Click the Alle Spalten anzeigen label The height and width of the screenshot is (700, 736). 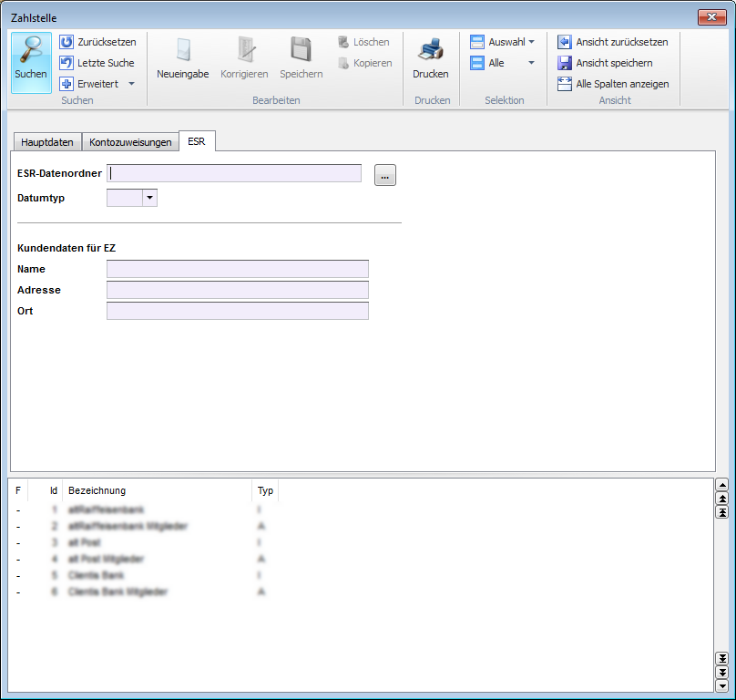[x=622, y=84]
